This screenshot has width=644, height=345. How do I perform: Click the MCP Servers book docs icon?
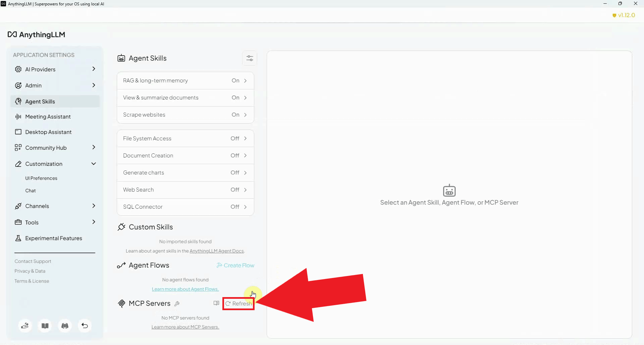(216, 303)
